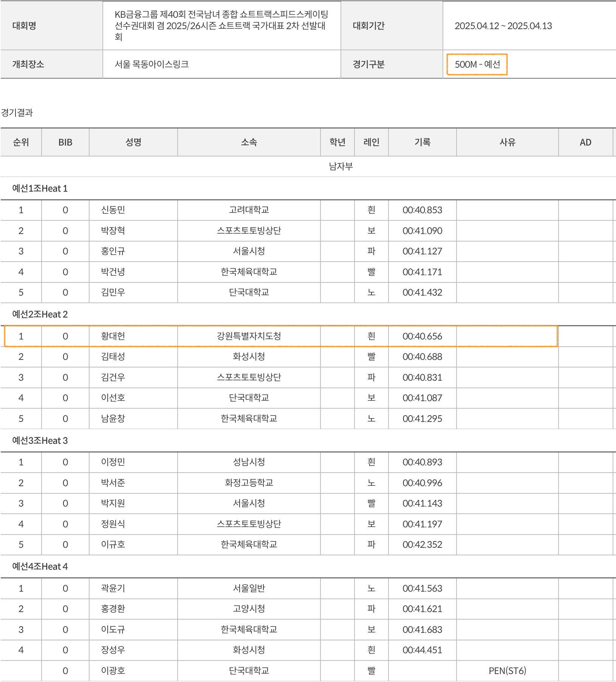Viewport: 616px width, 682px height.
Task: Click the 레인 column header
Action: tap(371, 142)
